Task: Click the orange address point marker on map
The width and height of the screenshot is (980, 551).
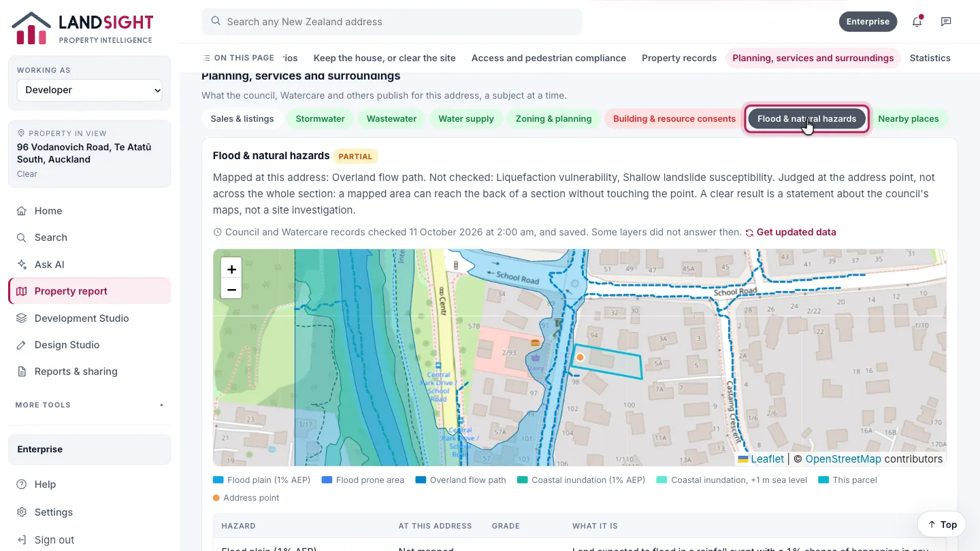Action: pos(580,357)
